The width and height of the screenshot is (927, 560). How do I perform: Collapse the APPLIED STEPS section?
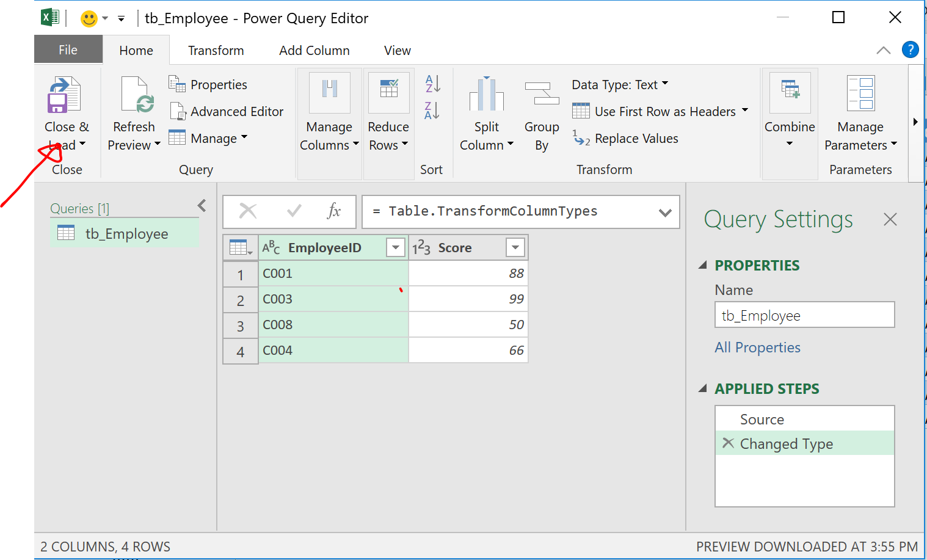pyautogui.click(x=703, y=388)
